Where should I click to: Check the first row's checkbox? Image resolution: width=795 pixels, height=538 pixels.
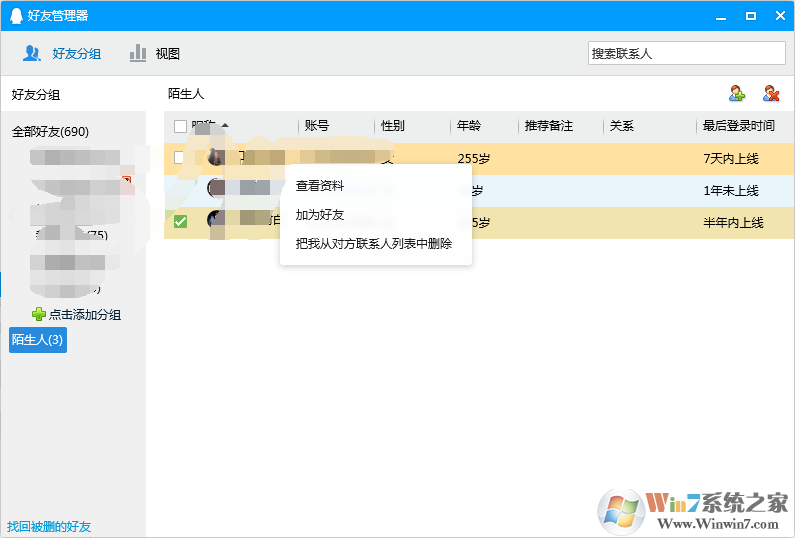tap(180, 158)
